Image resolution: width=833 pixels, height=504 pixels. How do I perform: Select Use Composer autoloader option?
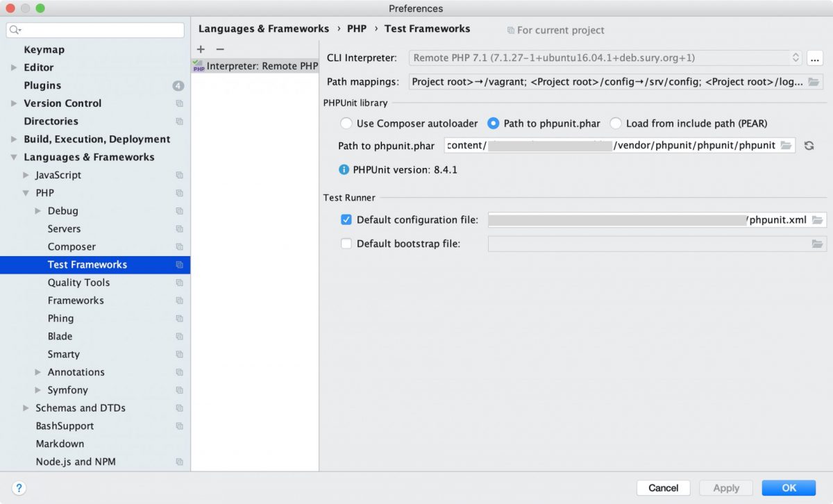(x=346, y=124)
